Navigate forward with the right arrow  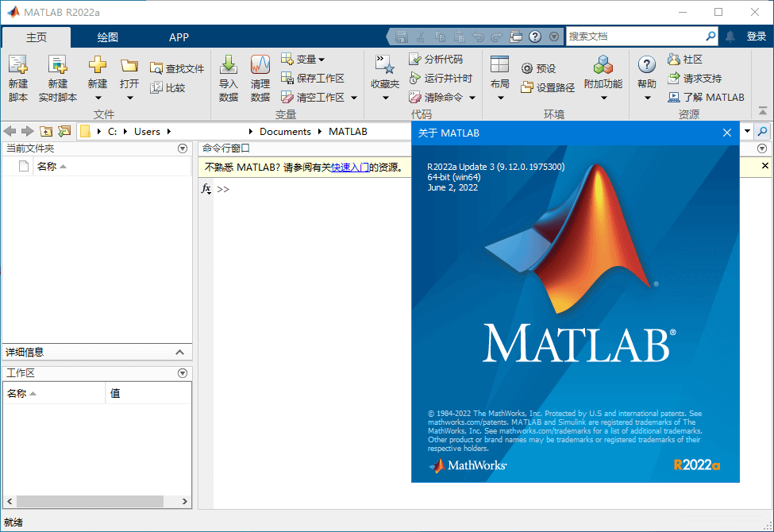click(x=28, y=131)
